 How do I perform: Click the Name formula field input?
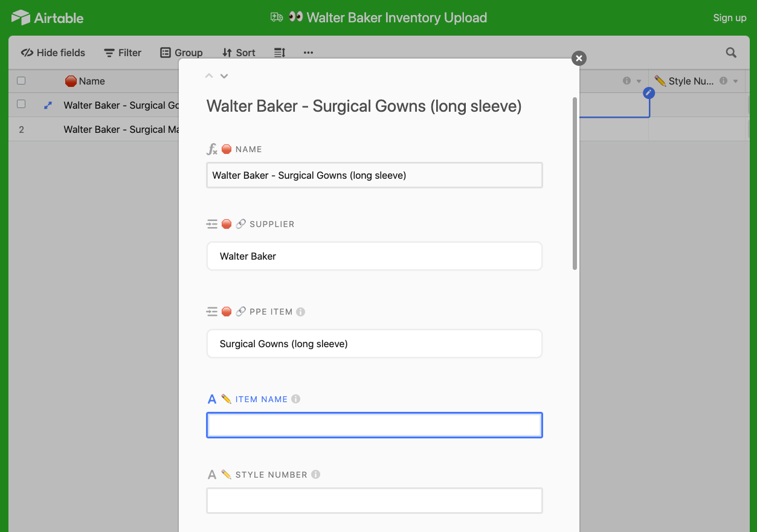[375, 175]
